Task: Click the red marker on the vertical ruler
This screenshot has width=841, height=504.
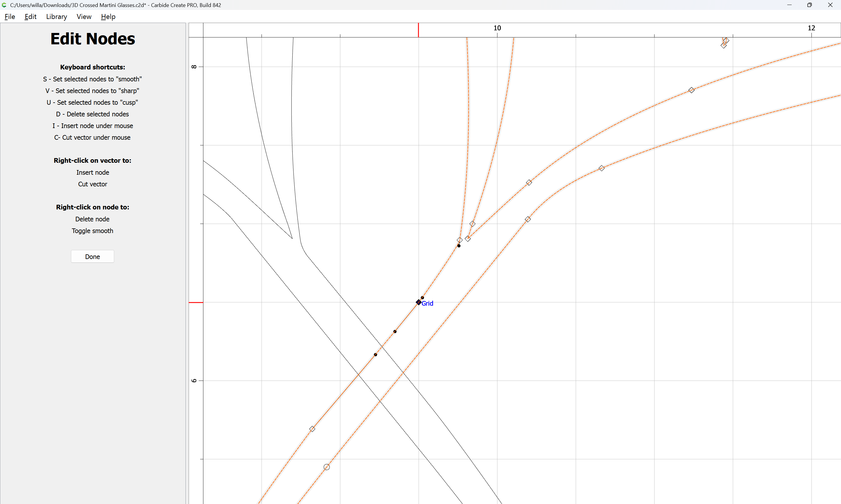Action: point(196,302)
